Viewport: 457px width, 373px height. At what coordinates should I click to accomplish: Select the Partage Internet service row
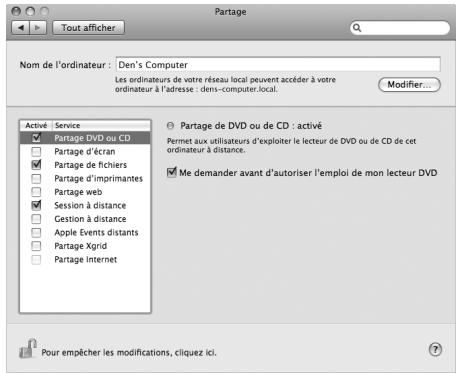(x=85, y=259)
